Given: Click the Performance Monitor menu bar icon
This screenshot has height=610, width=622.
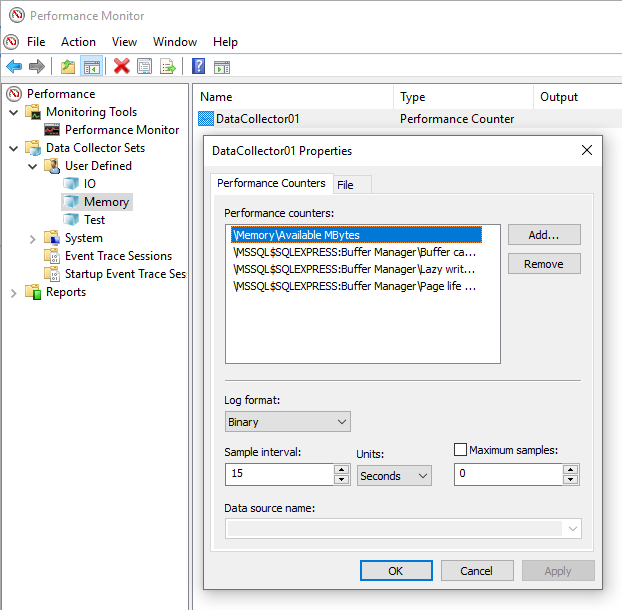Looking at the screenshot, I should pyautogui.click(x=11, y=42).
